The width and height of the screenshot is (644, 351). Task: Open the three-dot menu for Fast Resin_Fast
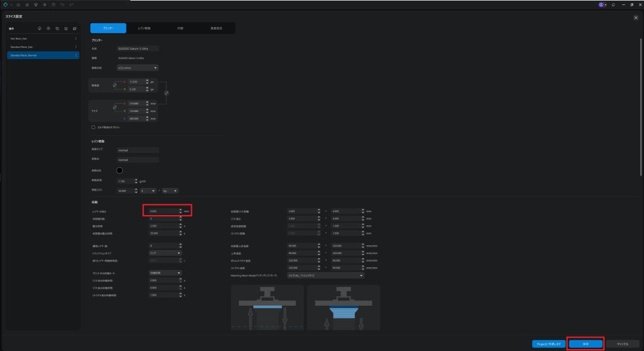[76, 38]
